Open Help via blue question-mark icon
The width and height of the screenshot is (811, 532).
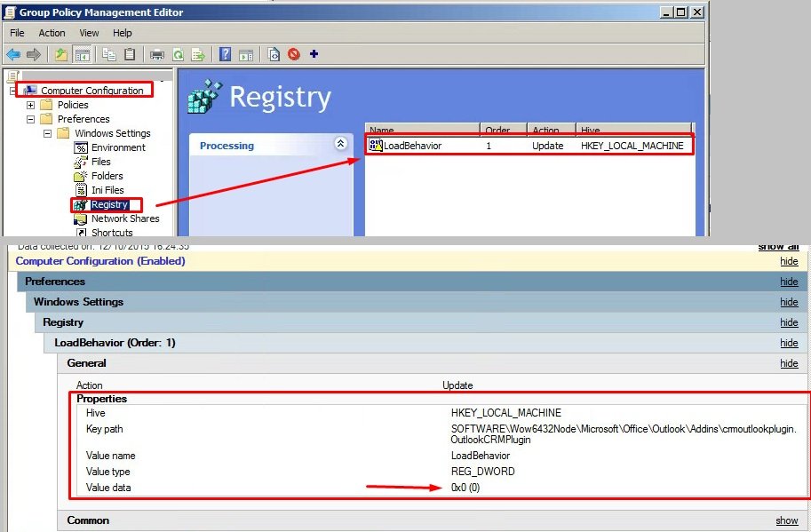point(226,54)
